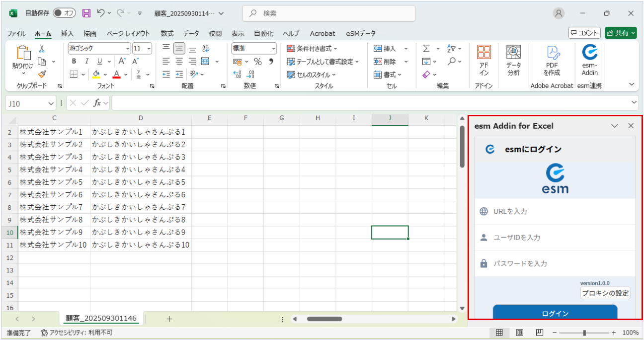
Task: Toggle AutoSave (自動保存) switch
Action: coord(64,13)
